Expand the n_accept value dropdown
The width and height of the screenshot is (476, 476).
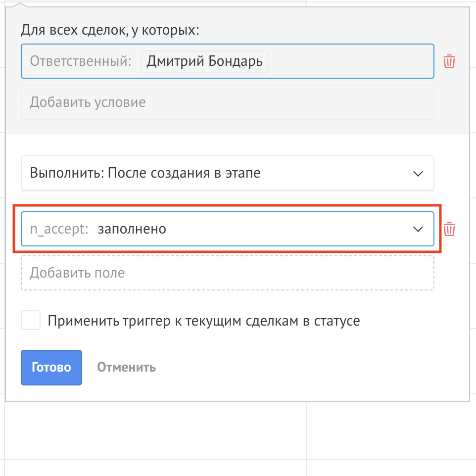click(227, 229)
